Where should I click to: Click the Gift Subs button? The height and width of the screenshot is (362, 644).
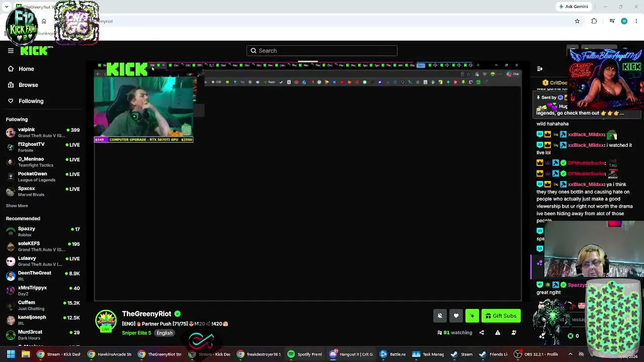click(x=501, y=316)
